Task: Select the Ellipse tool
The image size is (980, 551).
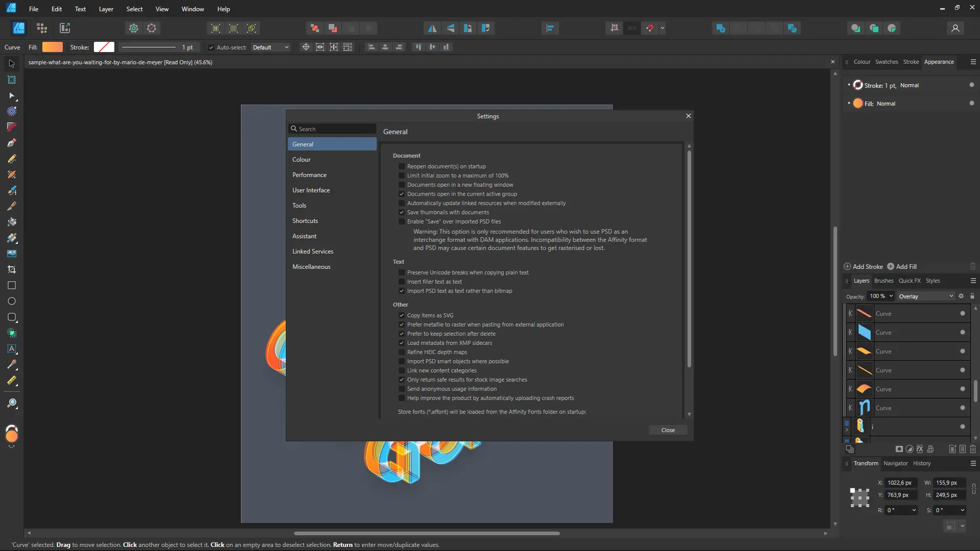Action: click(11, 301)
